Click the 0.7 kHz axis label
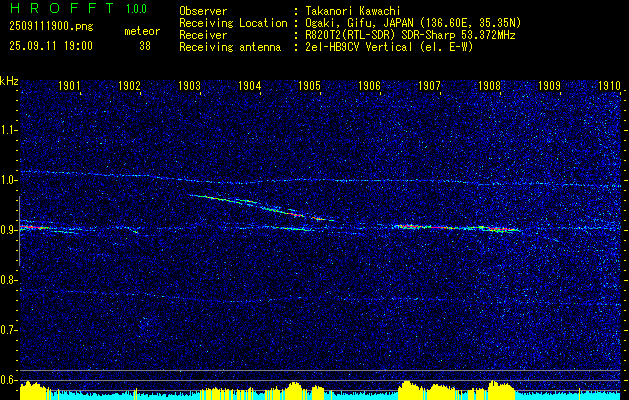This screenshot has width=629, height=400. click(x=8, y=330)
